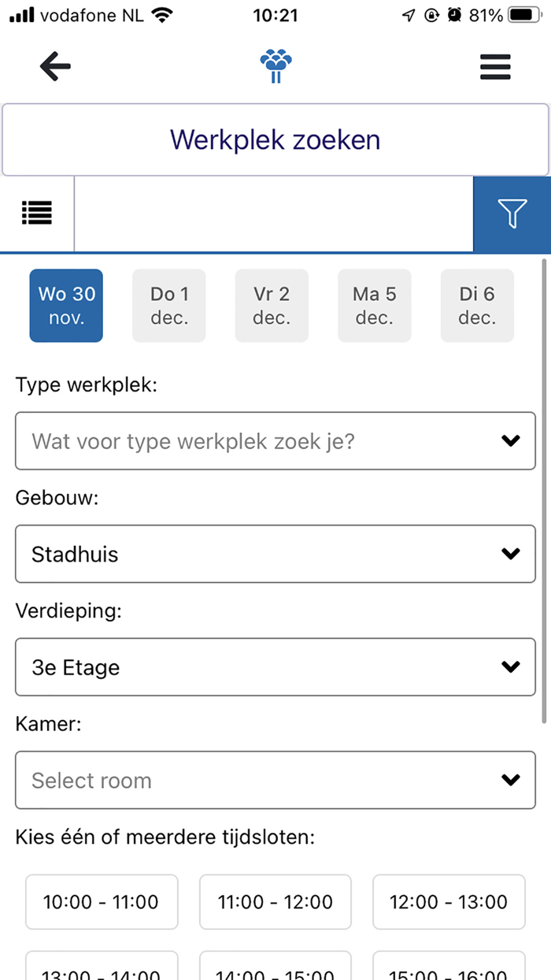Toggle the 11:00 - 12:00 time slot

pos(275,901)
